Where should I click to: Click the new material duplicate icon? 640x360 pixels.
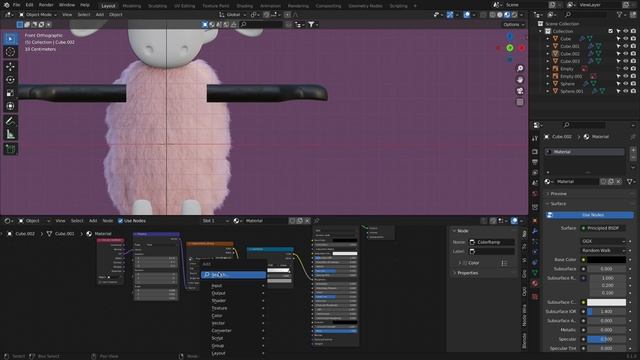coord(611,182)
